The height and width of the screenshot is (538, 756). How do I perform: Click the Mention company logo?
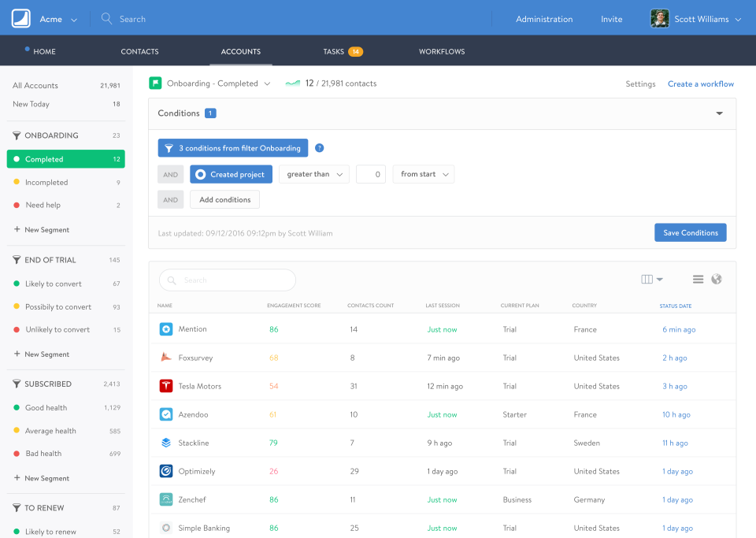coord(166,329)
